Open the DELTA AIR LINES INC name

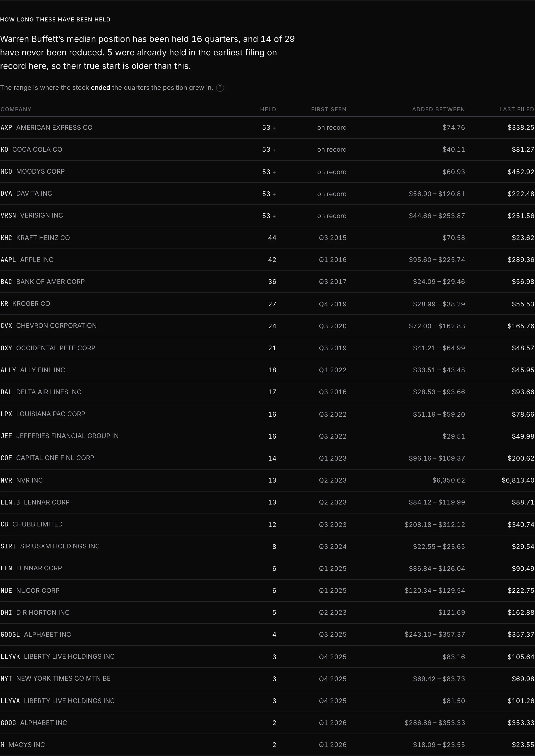point(49,392)
